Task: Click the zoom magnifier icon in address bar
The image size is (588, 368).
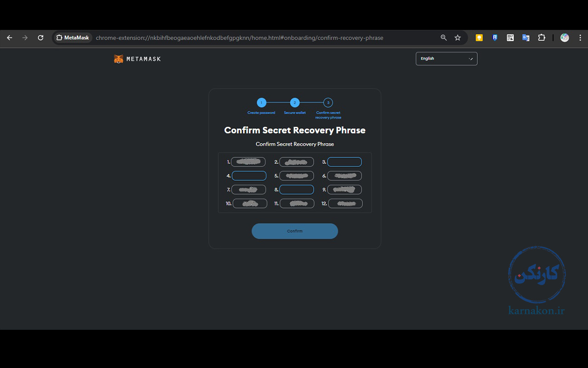Action: coord(443,38)
